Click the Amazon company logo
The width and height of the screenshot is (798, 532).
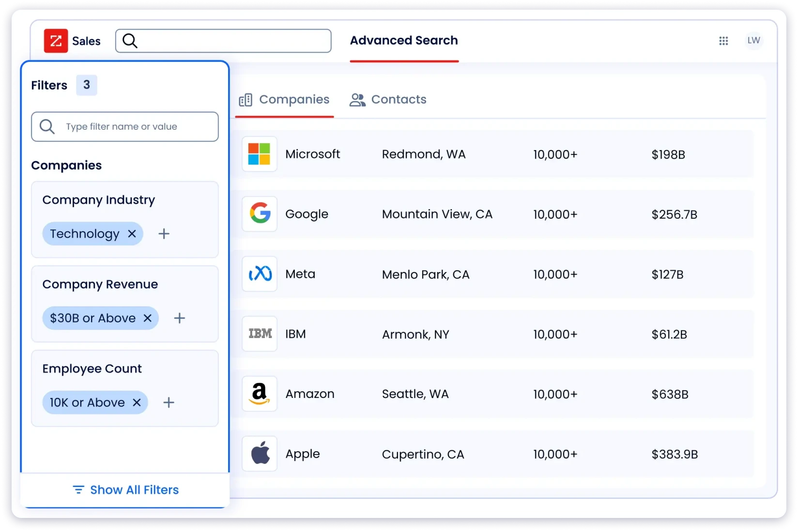click(260, 394)
